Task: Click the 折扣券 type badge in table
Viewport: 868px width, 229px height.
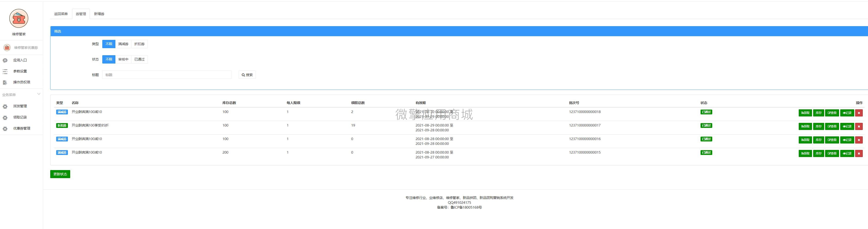Action: pyautogui.click(x=62, y=126)
